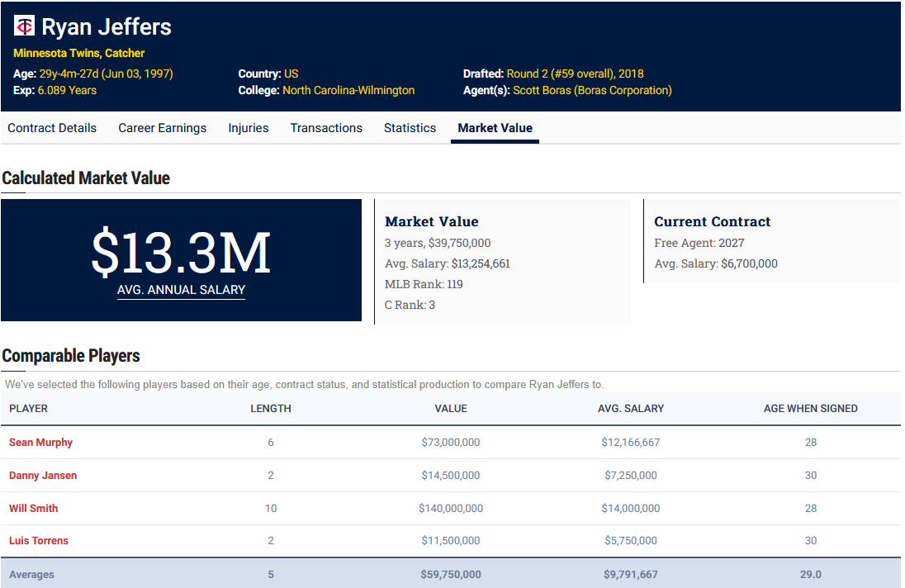905x588 pixels.
Task: Click the Minnesota Twins, Catcher team link
Action: pos(79,53)
